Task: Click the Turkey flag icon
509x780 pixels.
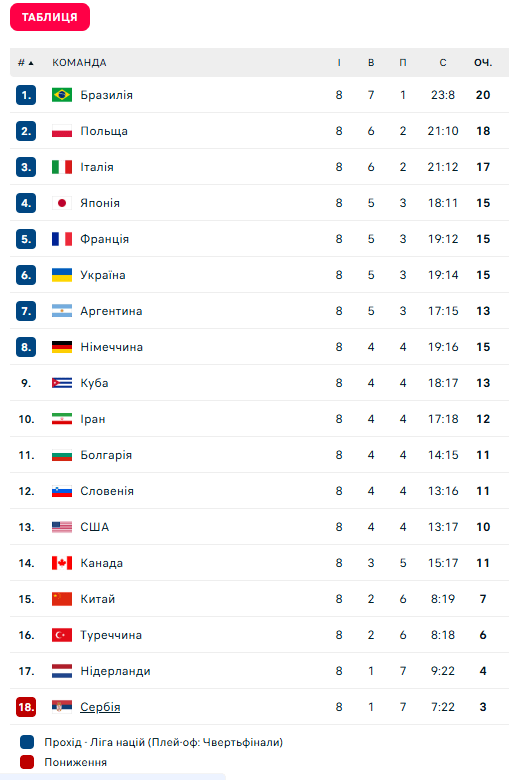Action: [x=62, y=635]
